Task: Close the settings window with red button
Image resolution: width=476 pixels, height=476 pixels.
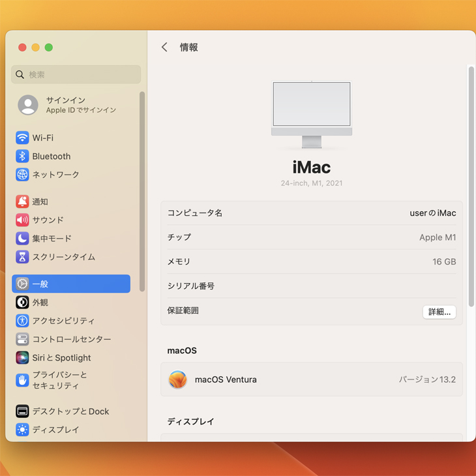Action: click(22, 48)
